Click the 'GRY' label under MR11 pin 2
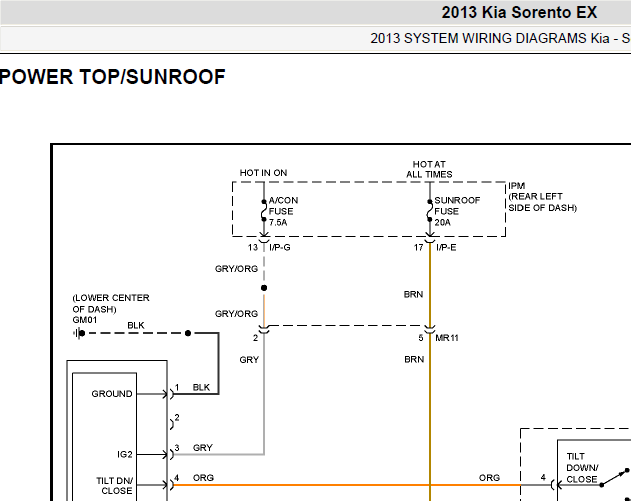631x501 pixels. (249, 360)
